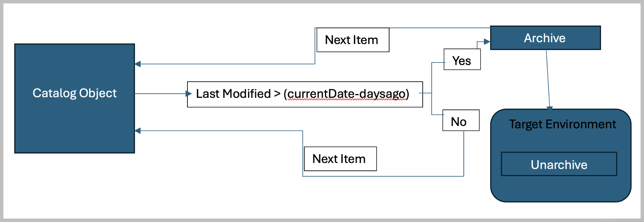Click the upper arrowhead returning to Catalog Object
This screenshot has height=222, width=644.
tap(138, 64)
